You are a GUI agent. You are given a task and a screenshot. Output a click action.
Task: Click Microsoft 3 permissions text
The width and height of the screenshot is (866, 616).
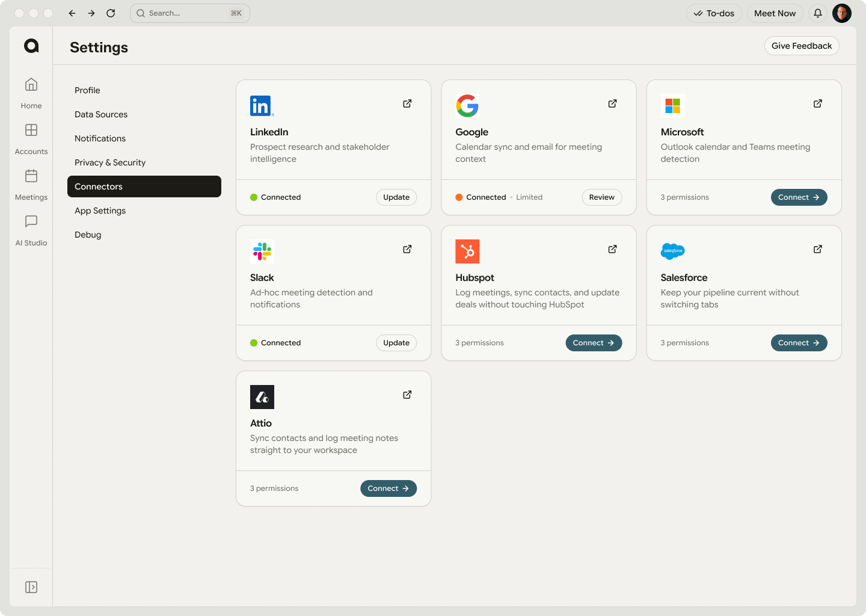coord(685,197)
